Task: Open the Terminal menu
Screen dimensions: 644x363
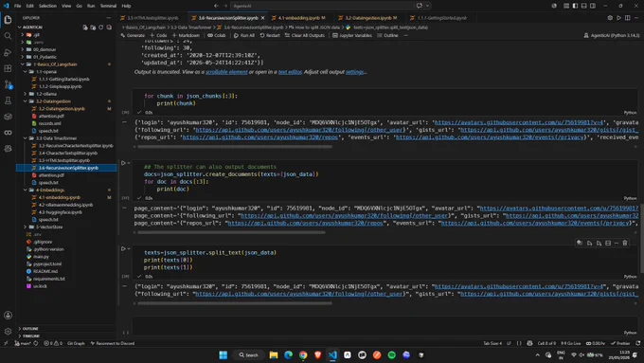Action: click(108, 6)
